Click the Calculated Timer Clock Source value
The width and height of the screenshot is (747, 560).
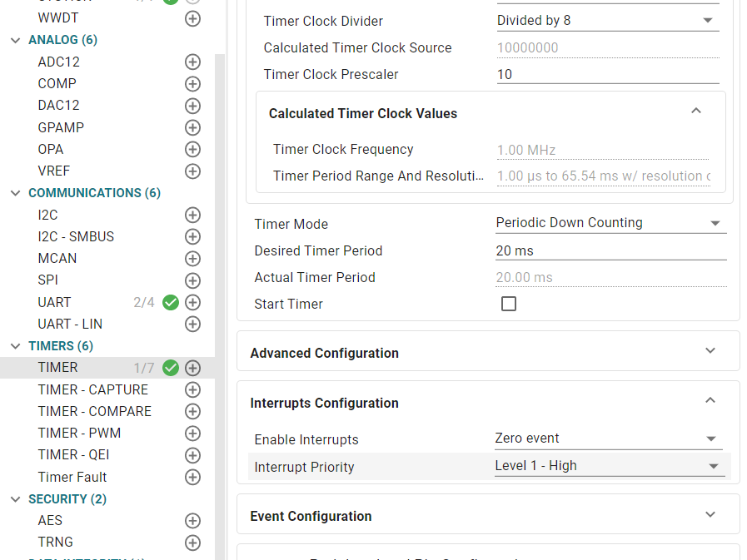tap(608, 47)
